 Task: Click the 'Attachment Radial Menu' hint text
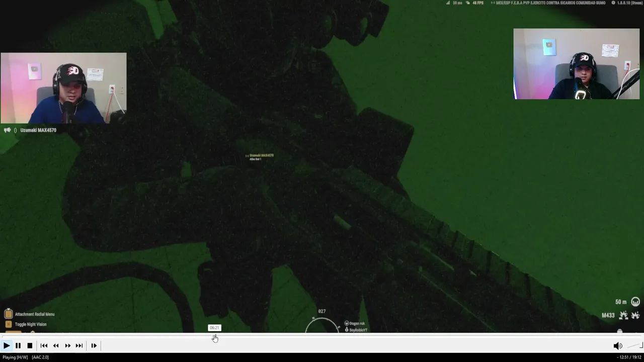click(x=35, y=314)
